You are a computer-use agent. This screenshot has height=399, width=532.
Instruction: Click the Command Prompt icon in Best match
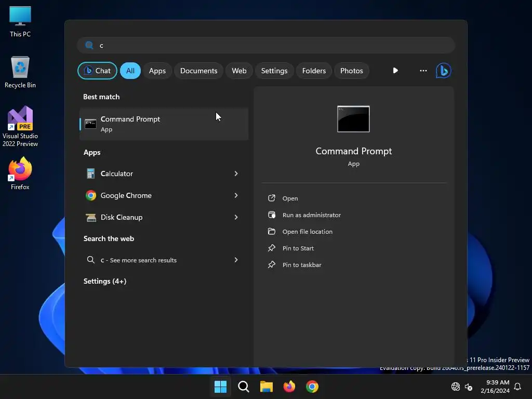pos(90,124)
